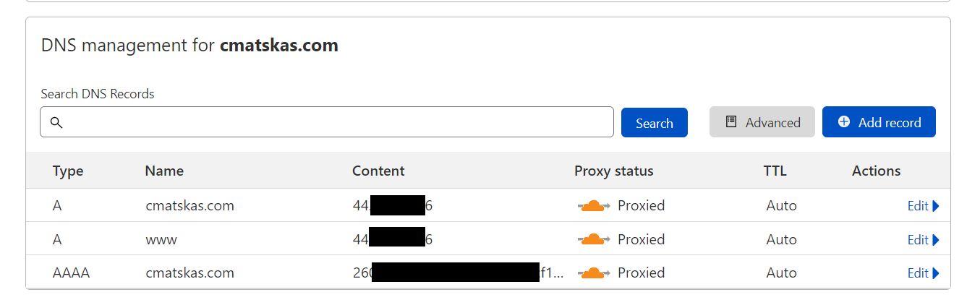Toggle proxy cloud for AAAA record
Image resolution: width=980 pixels, height=300 pixels.
coord(594,273)
